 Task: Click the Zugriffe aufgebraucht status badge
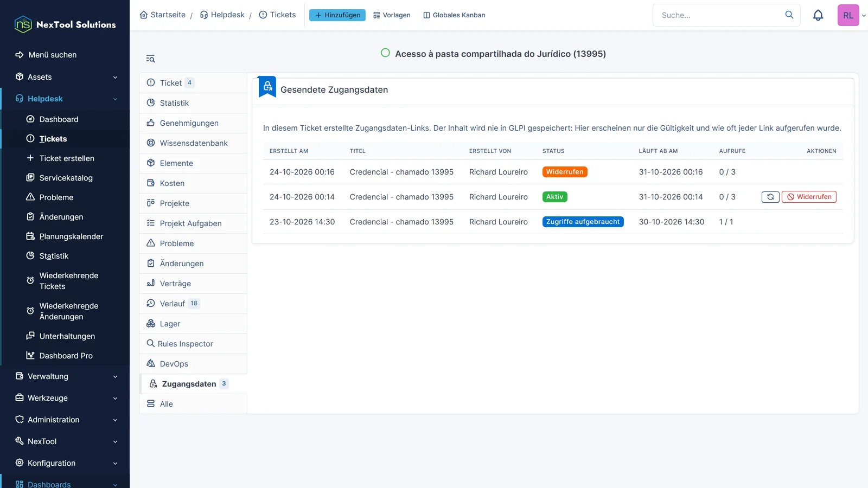click(583, 222)
